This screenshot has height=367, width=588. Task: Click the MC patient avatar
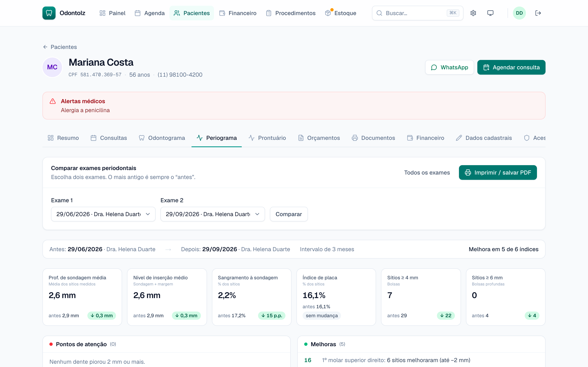click(x=52, y=67)
